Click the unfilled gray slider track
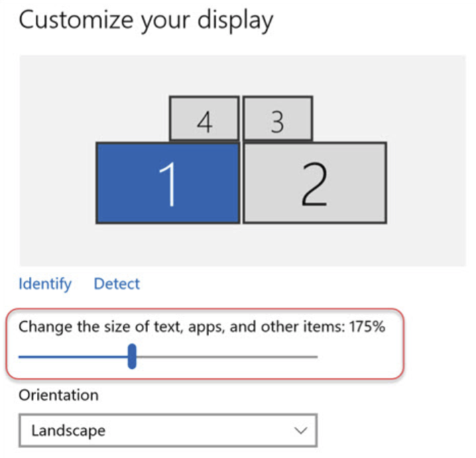 tap(228, 357)
